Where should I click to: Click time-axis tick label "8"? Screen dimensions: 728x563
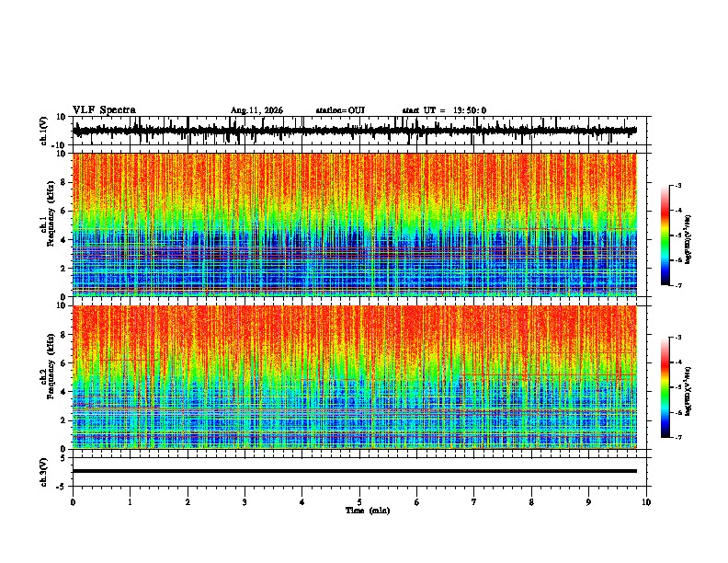pos(531,502)
